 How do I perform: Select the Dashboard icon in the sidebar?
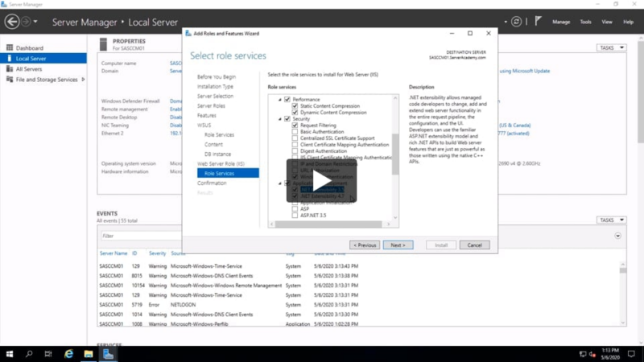point(10,48)
